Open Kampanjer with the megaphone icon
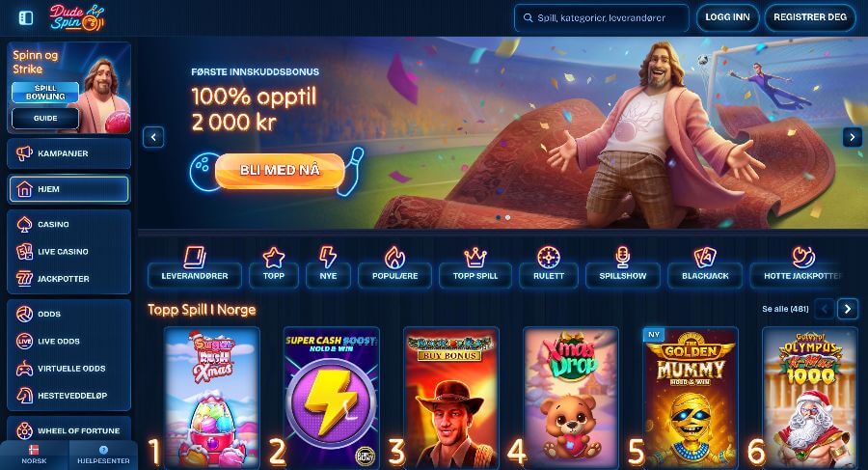 pyautogui.click(x=69, y=153)
